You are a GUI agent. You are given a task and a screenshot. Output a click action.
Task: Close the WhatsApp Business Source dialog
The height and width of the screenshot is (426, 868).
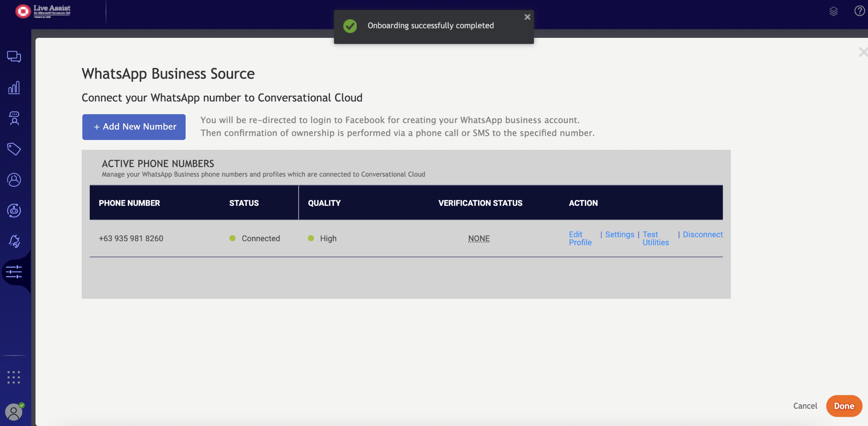(863, 52)
